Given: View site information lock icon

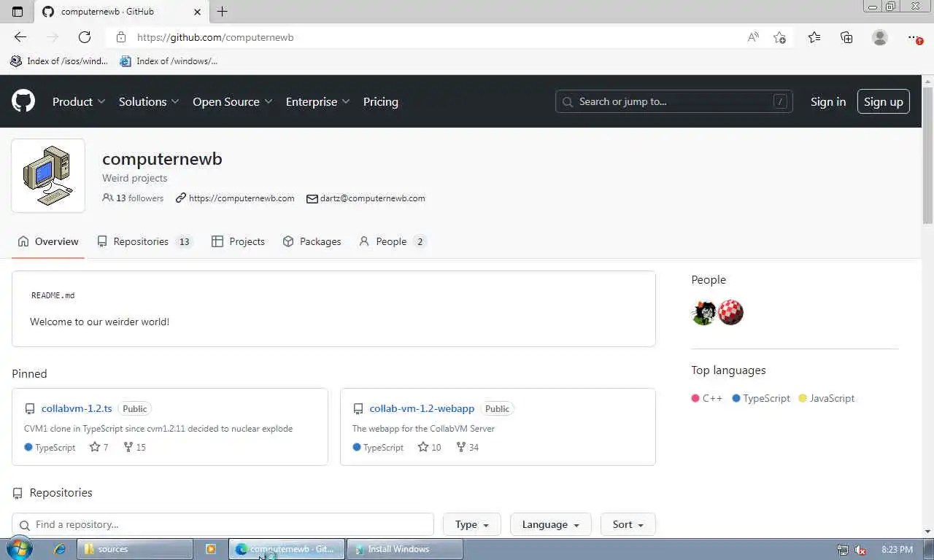Looking at the screenshot, I should [x=121, y=37].
